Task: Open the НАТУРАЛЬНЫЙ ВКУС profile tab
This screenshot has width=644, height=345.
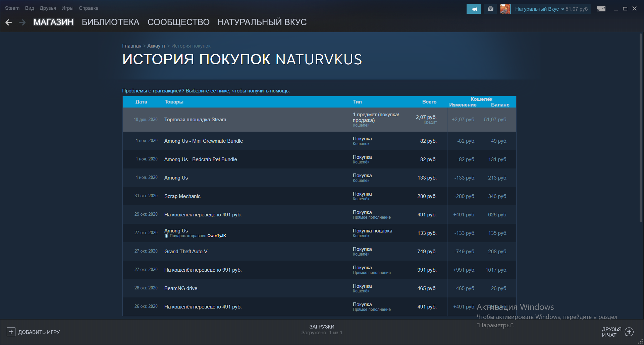Action: 262,22
